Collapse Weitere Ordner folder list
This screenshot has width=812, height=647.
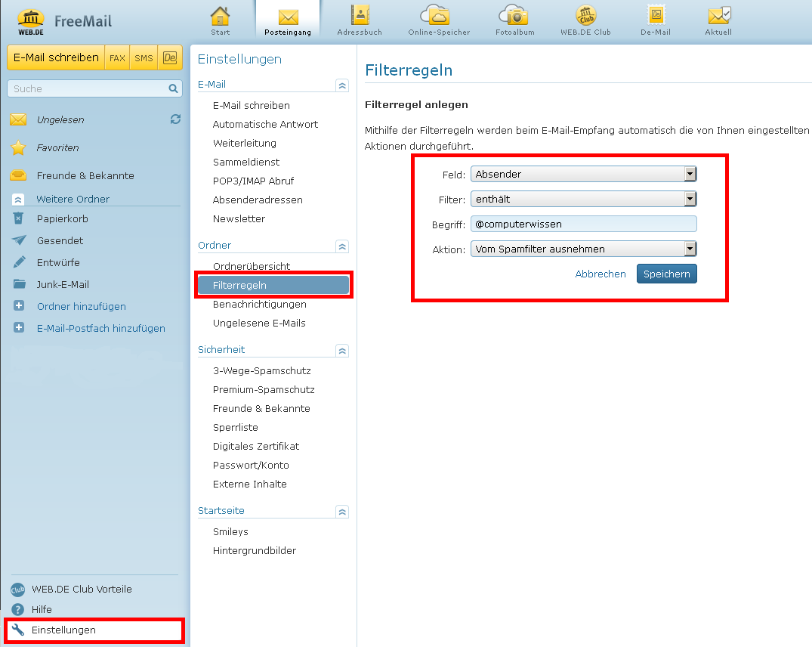pos(19,200)
